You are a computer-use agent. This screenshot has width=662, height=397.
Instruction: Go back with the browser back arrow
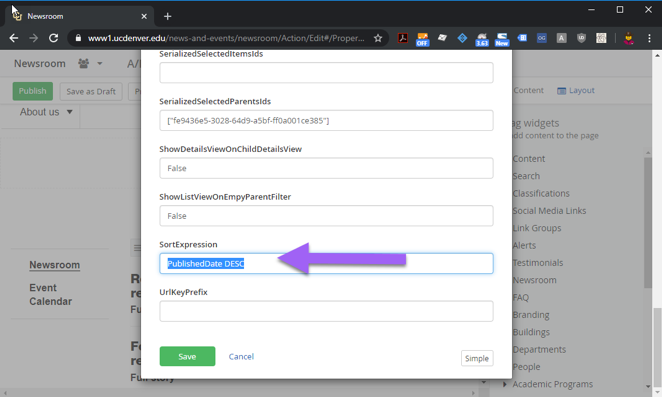click(x=14, y=38)
